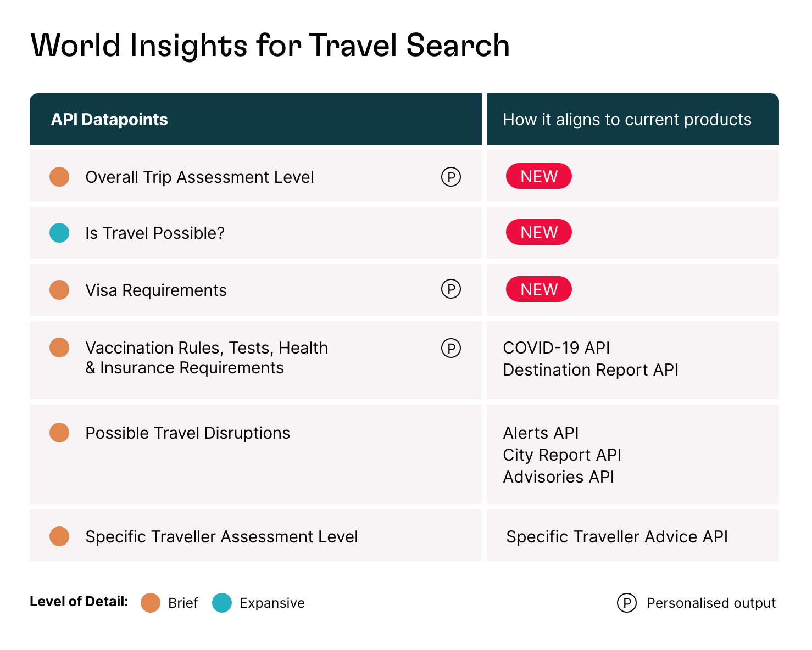Click the teal dot beside Is Travel Possible?
Screen dimensions: 812x650
(59, 233)
